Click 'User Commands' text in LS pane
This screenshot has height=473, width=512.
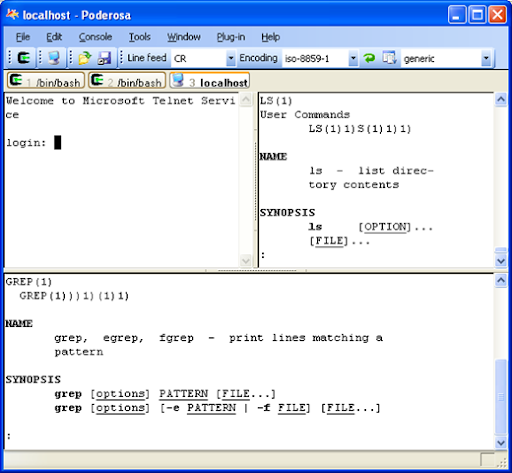[305, 115]
